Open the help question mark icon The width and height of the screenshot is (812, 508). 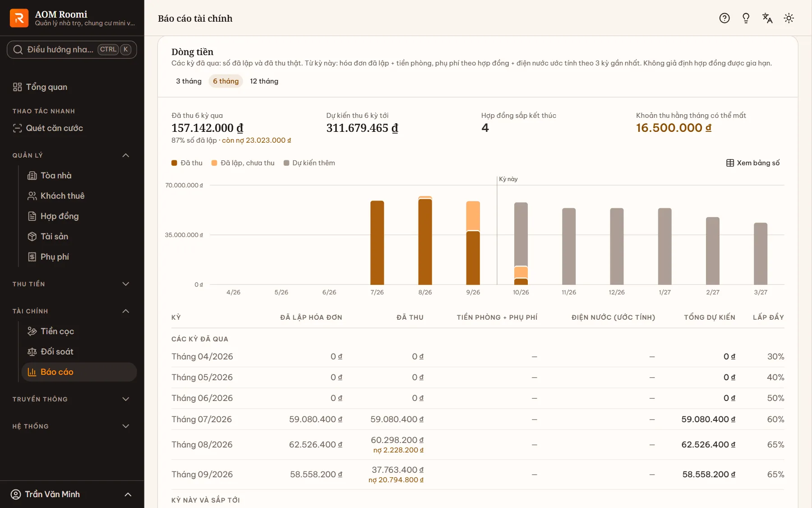click(x=724, y=18)
